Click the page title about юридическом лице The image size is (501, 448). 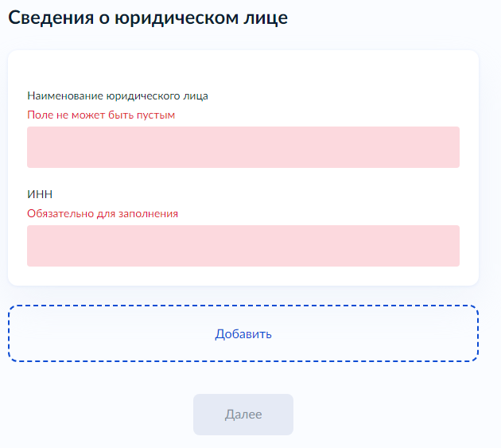(x=148, y=18)
